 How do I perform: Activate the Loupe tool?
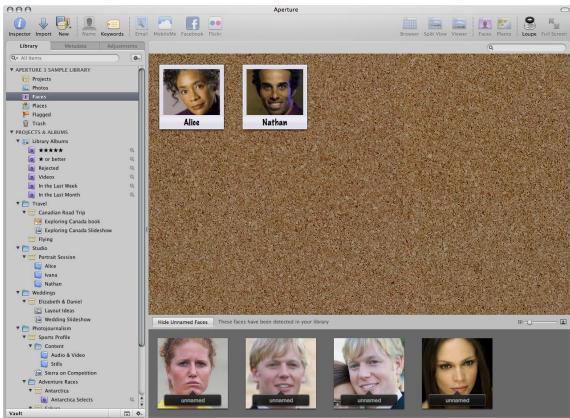529,24
